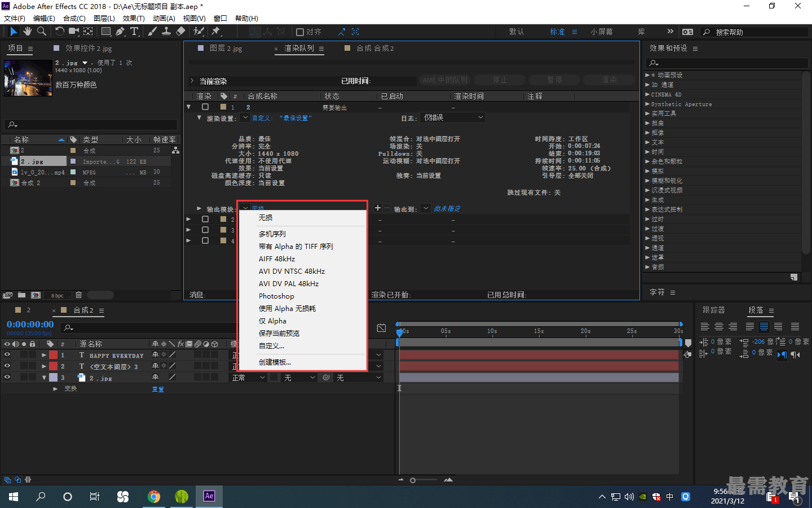Click the 尚未指定 output destination link
Viewport: 812px width, 508px height.
point(447,209)
